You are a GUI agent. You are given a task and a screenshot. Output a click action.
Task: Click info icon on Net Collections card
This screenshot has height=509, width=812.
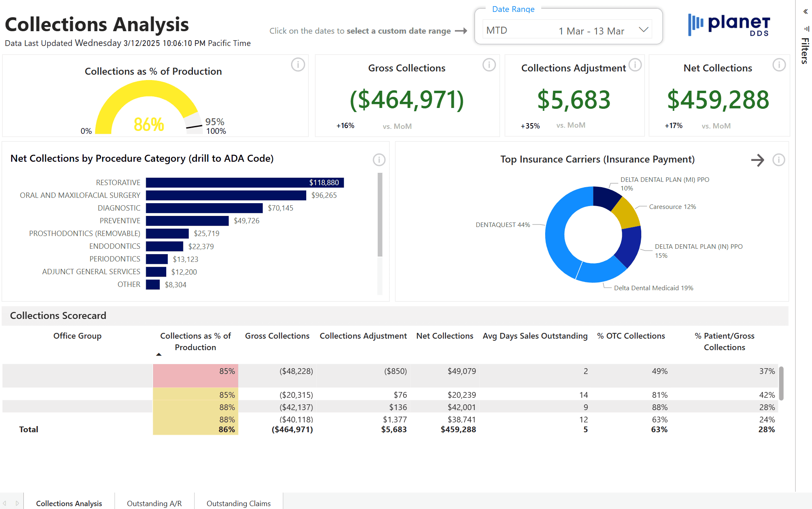(779, 64)
